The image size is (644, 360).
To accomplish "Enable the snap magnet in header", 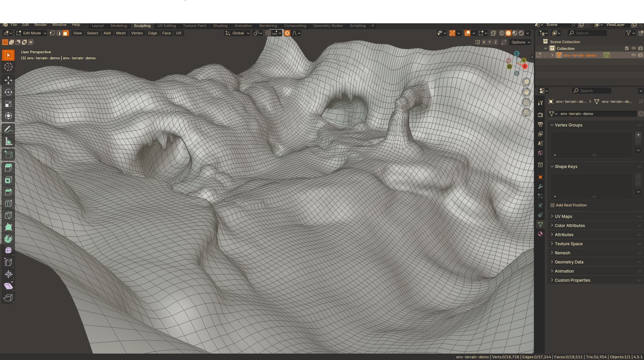I will 268,33.
